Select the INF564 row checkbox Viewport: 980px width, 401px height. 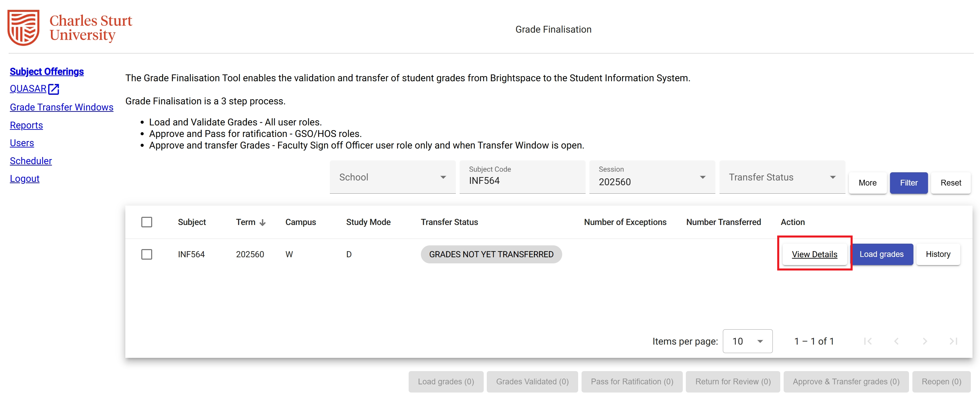tap(146, 254)
